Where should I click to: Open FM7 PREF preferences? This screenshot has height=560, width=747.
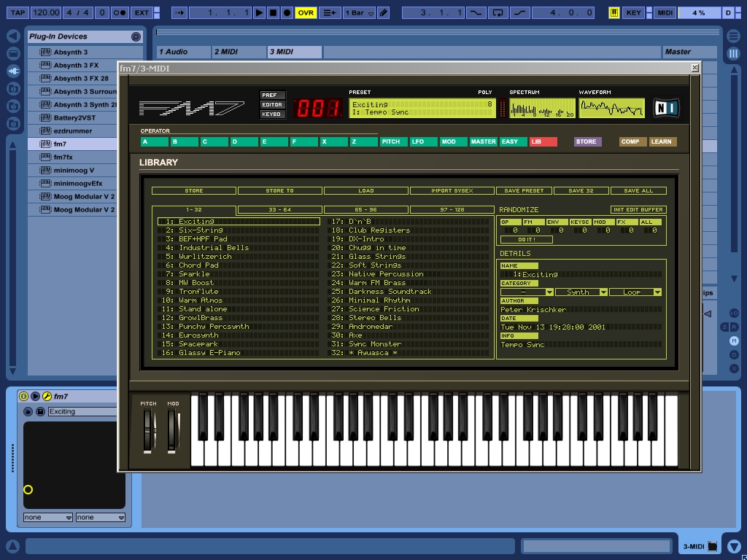click(x=272, y=96)
